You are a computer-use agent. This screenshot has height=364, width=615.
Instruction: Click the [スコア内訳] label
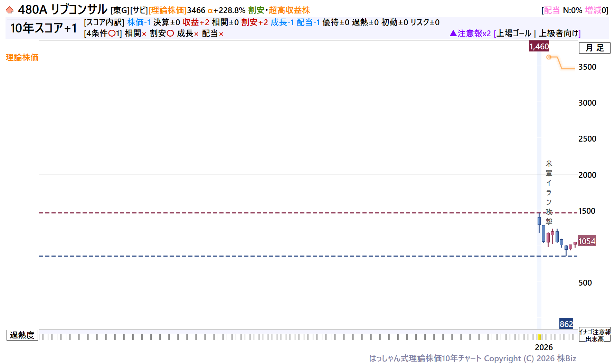[x=104, y=22]
